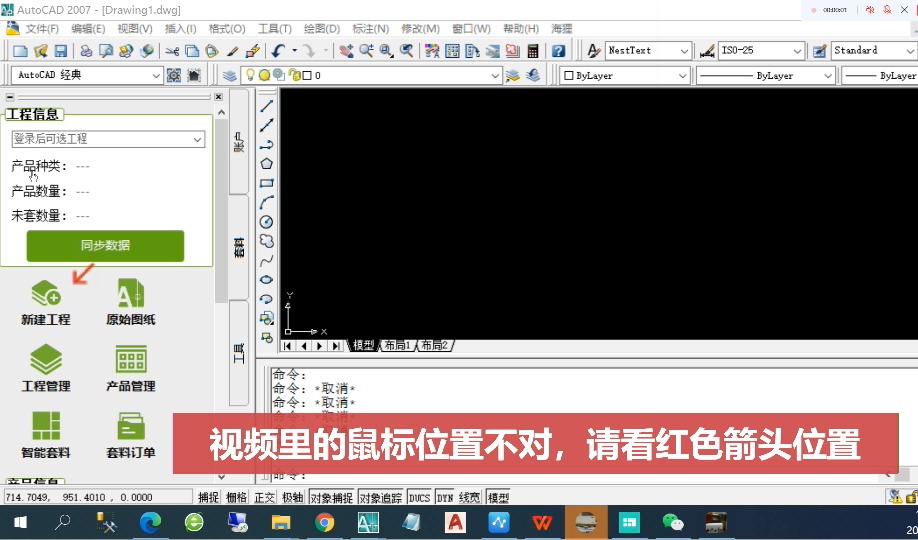918x540 pixels.
Task: Select the Revision Cloud tool
Action: (266, 241)
